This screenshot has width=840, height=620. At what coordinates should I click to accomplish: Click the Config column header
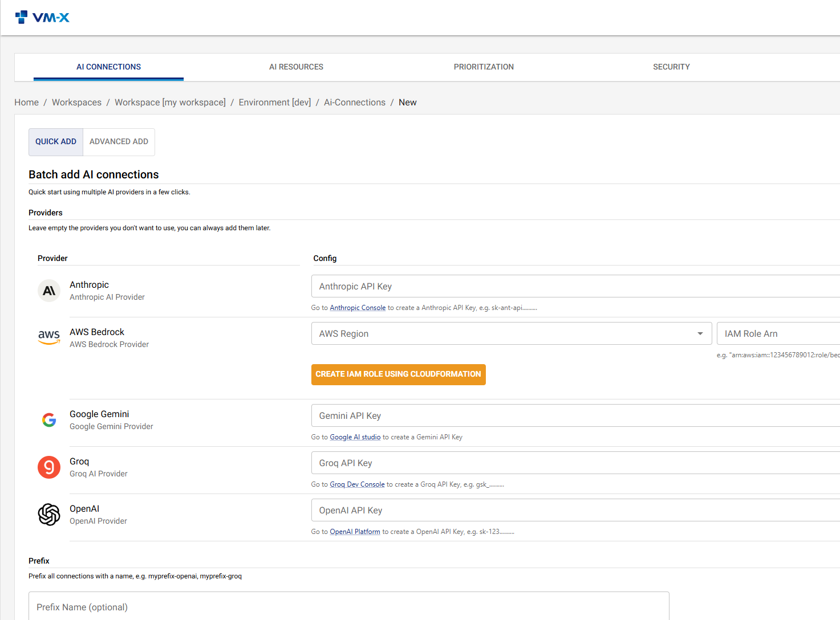pyautogui.click(x=325, y=258)
